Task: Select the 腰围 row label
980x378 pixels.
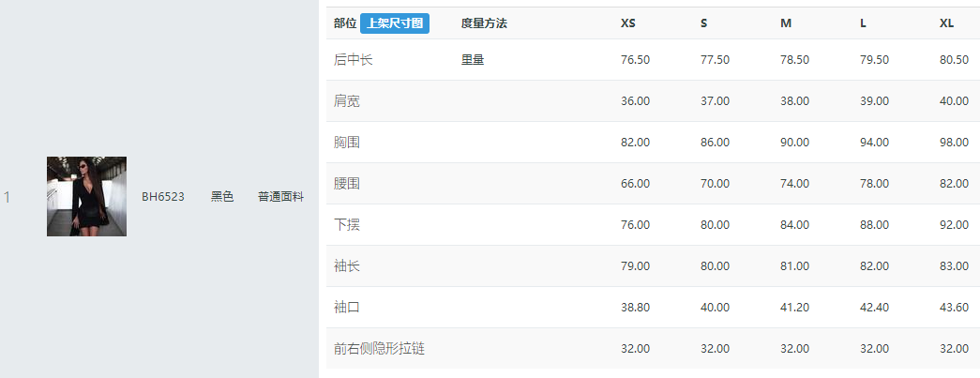Action: tap(347, 184)
